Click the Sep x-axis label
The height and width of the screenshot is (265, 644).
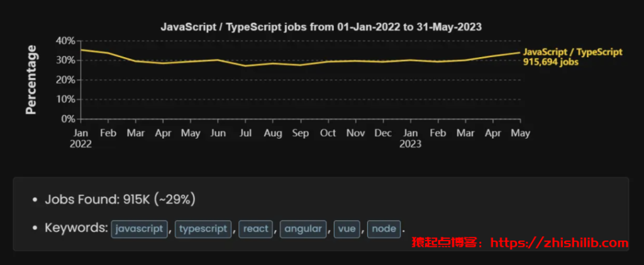click(x=301, y=133)
